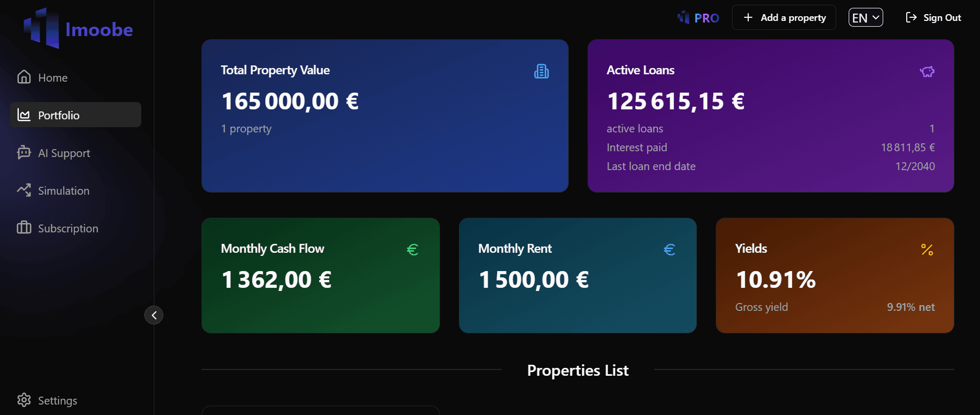Click the Imoobe logo in the sidebar
Image resolution: width=980 pixels, height=415 pixels.
[x=78, y=28]
